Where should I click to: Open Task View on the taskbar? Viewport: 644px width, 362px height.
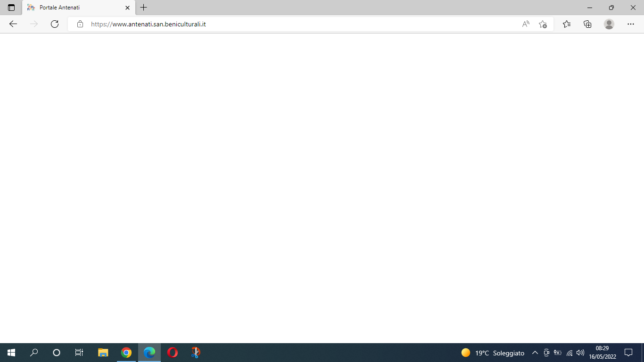[79, 353]
